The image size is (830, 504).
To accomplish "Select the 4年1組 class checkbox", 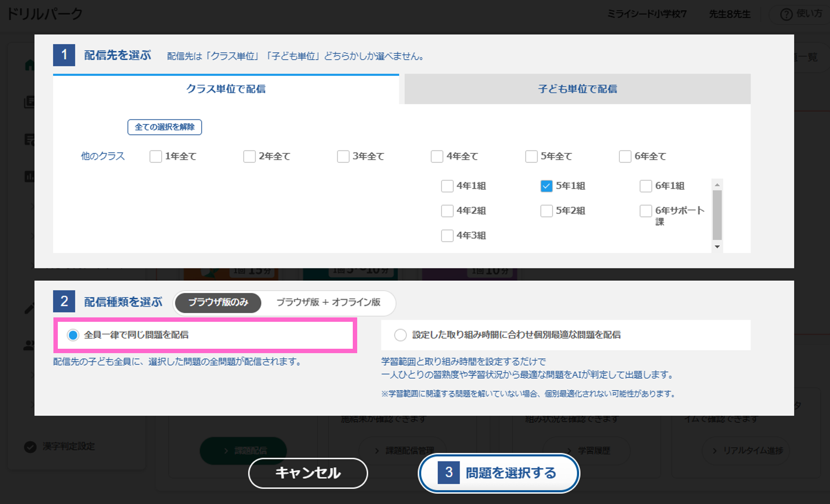I will pos(447,186).
